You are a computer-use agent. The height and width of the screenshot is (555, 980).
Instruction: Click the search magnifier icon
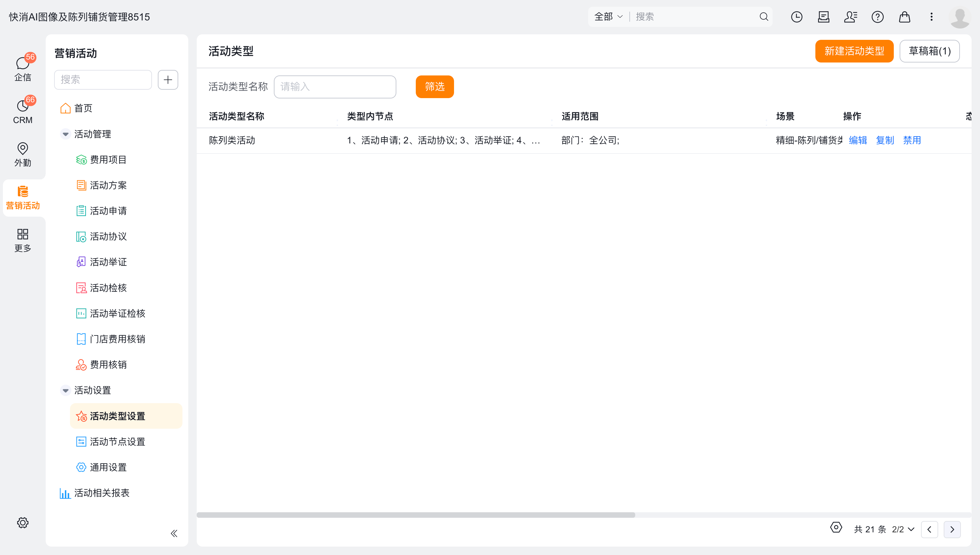764,17
